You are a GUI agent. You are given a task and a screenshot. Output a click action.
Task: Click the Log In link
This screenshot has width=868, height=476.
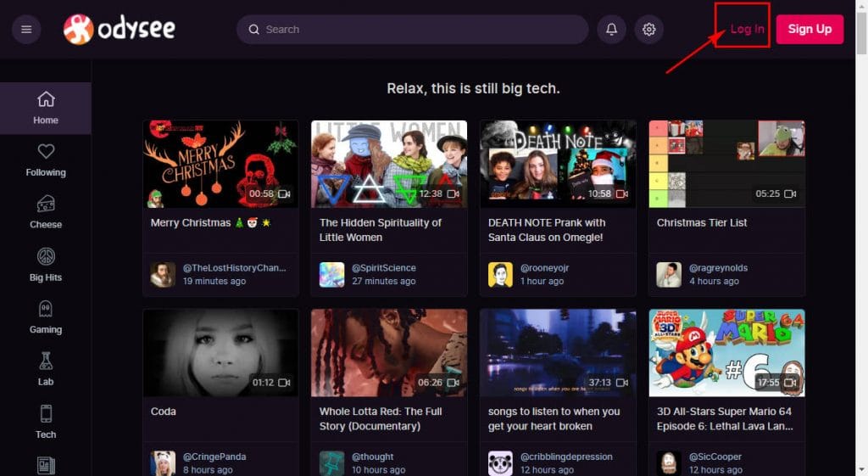click(747, 29)
